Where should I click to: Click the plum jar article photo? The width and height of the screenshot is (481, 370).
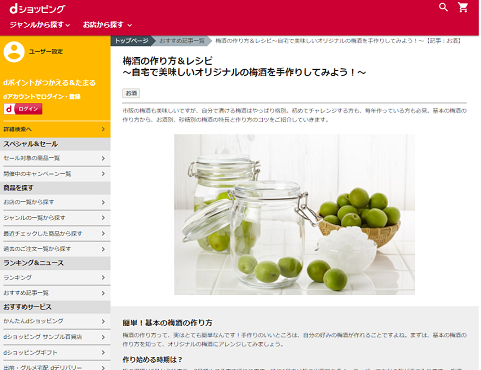[294, 214]
